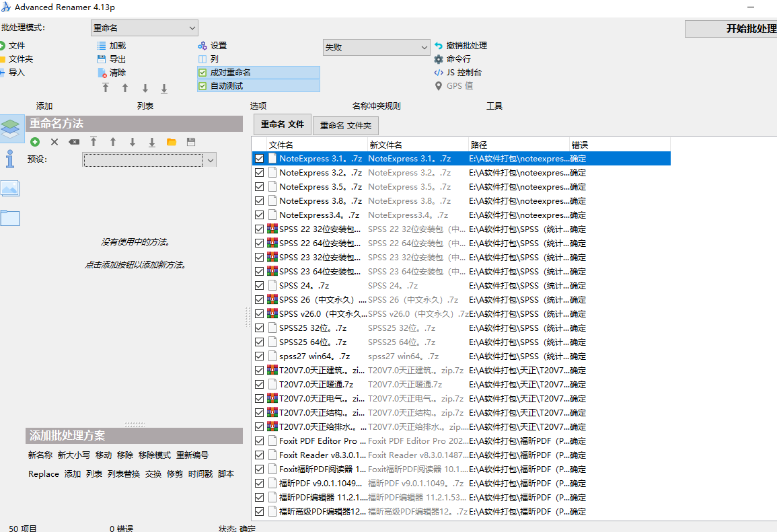Open 列 columns option

tap(208, 59)
